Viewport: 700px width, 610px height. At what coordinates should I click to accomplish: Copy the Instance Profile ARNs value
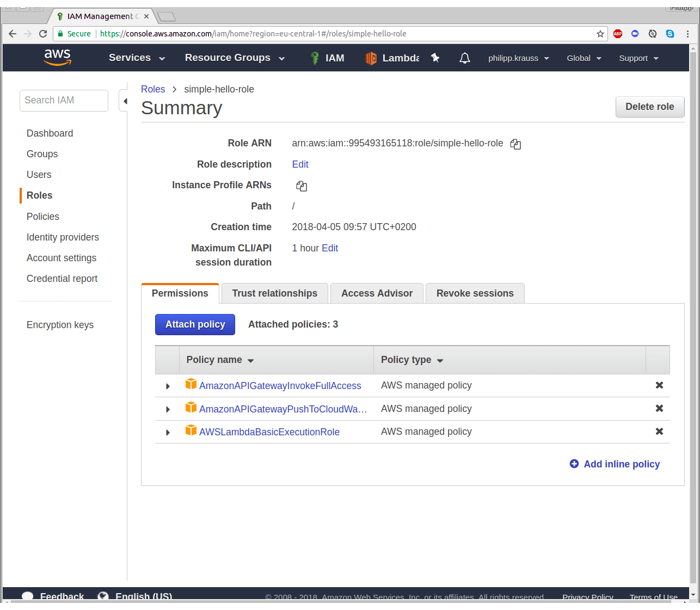[x=302, y=186]
